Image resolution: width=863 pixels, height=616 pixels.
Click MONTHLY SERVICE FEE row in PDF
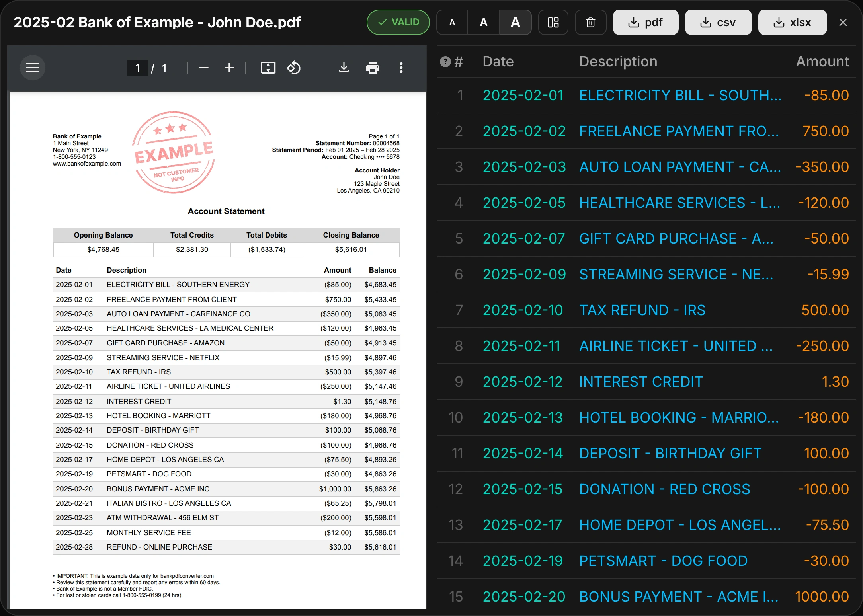coord(226,533)
